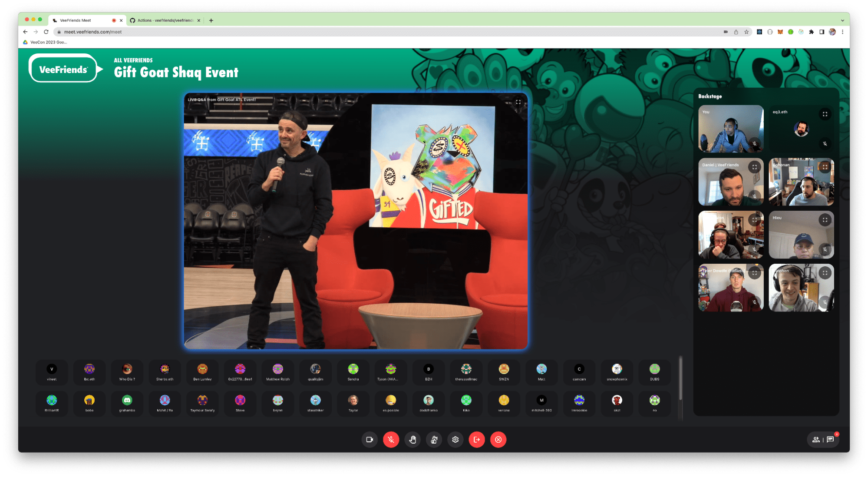Click the share page icon in address bar
Image resolution: width=868 pixels, height=477 pixels.
tap(736, 32)
